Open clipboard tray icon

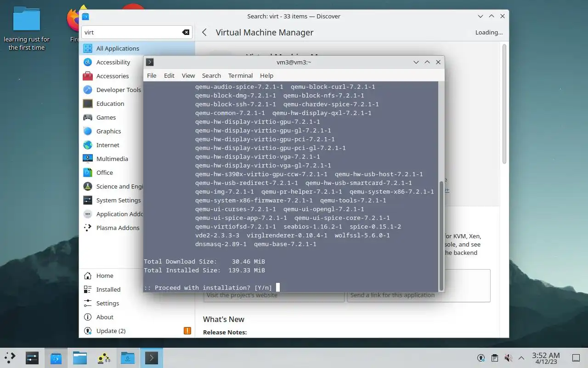494,357
